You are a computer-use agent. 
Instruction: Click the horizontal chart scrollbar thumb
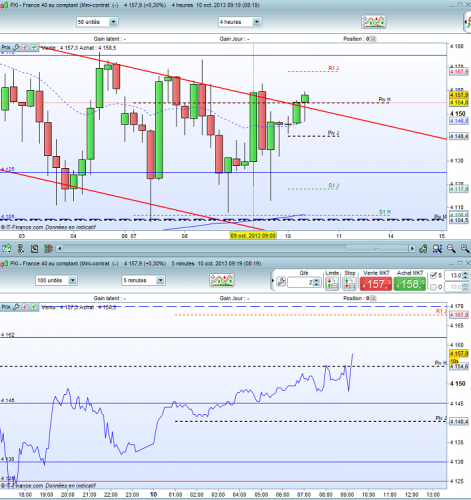click(x=377, y=248)
